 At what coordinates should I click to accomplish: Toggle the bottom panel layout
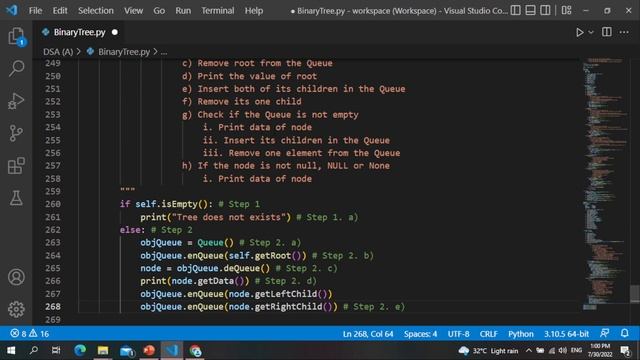530,10
